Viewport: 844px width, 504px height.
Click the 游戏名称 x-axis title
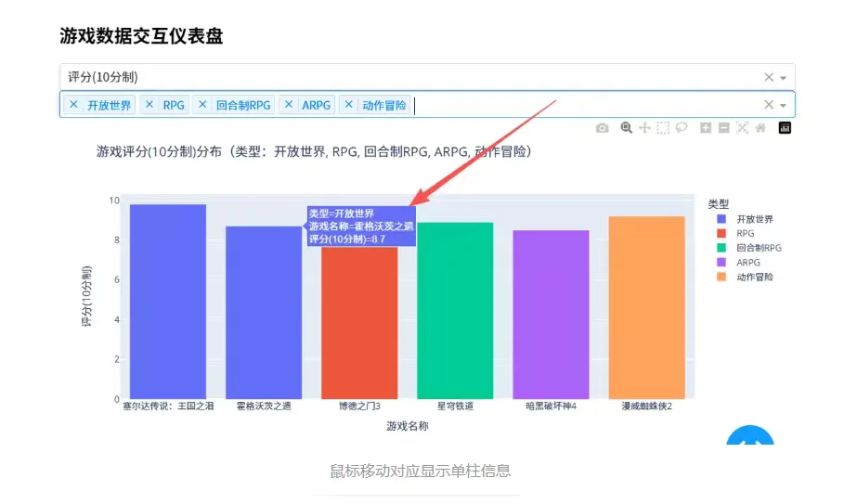click(408, 426)
